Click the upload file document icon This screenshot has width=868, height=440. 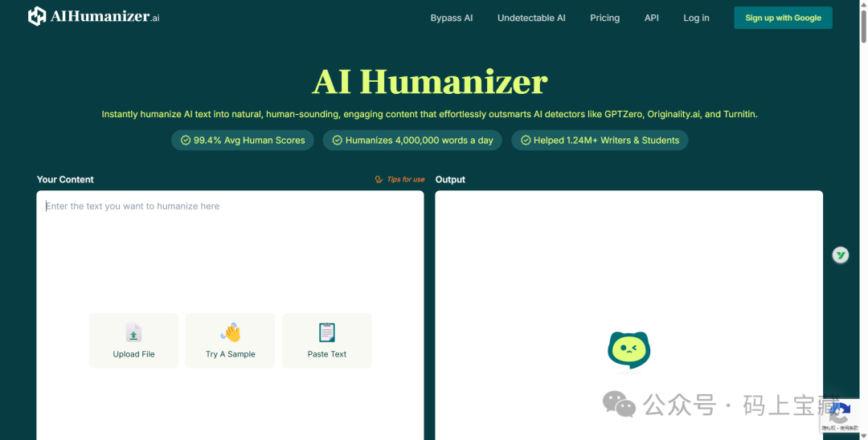pos(133,332)
